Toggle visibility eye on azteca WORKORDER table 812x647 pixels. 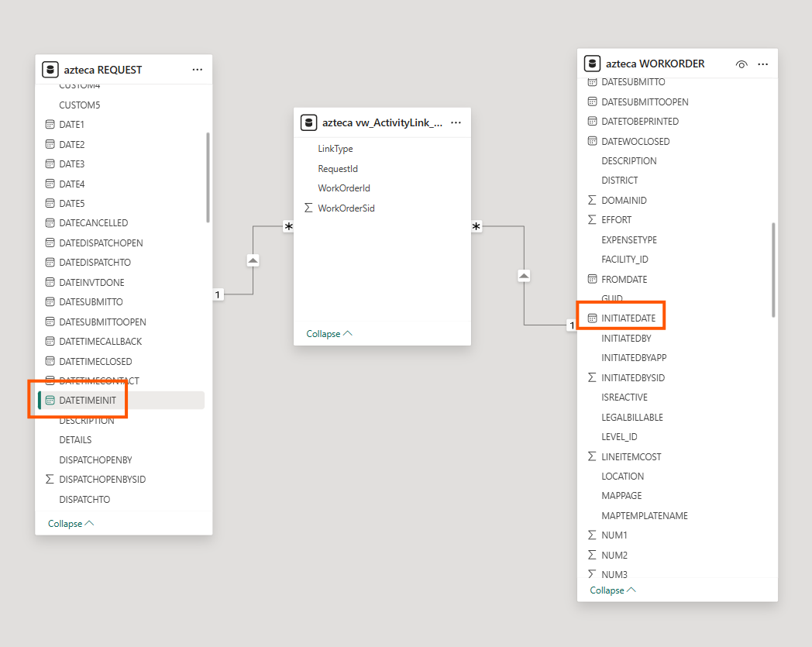[741, 64]
